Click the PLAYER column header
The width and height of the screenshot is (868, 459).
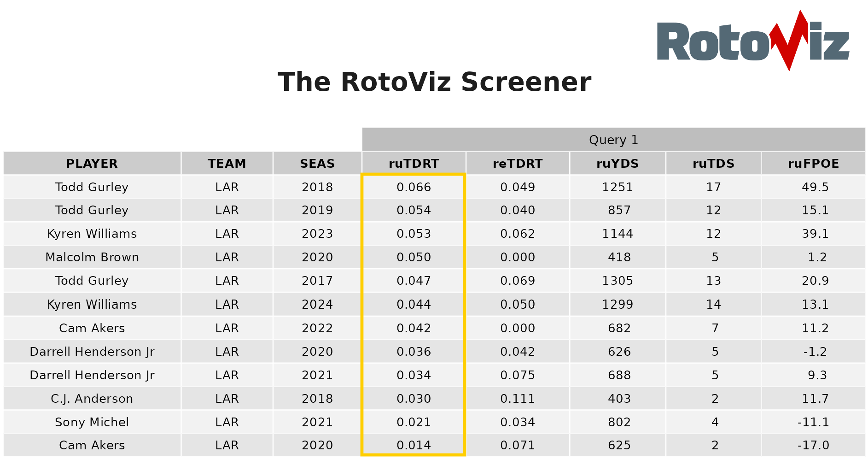tap(92, 164)
